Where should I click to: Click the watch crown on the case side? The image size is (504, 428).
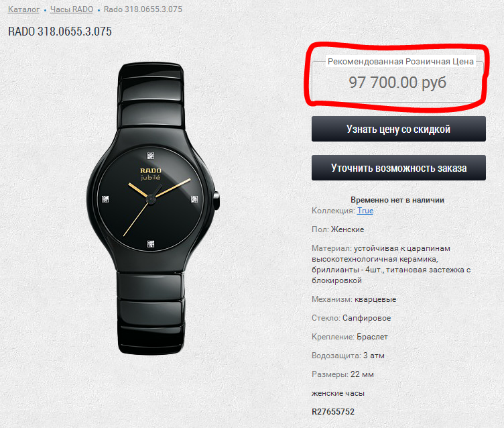click(x=216, y=200)
